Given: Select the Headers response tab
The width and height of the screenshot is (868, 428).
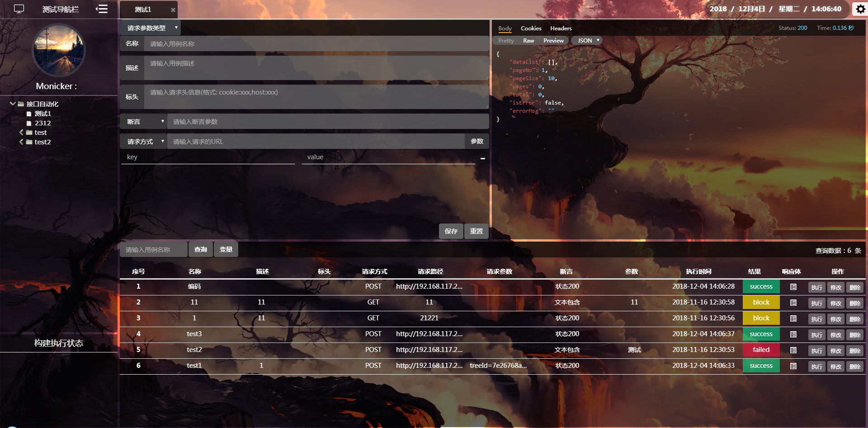Looking at the screenshot, I should coord(561,29).
